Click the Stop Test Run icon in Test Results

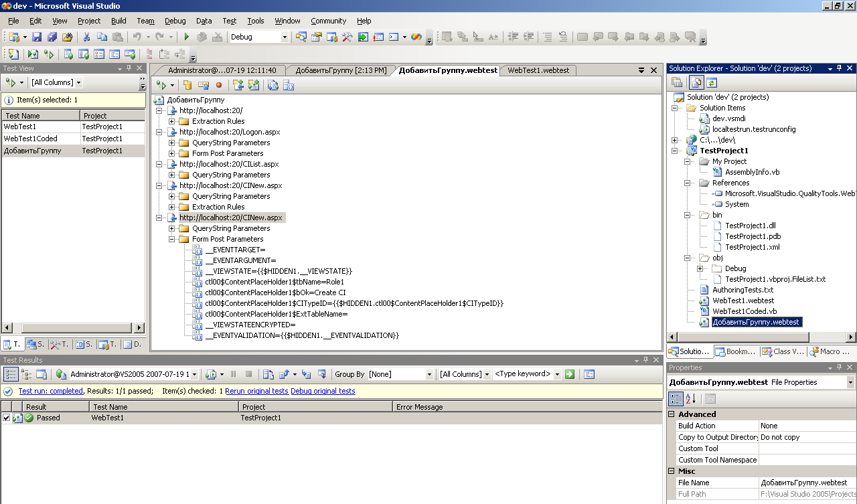click(249, 374)
